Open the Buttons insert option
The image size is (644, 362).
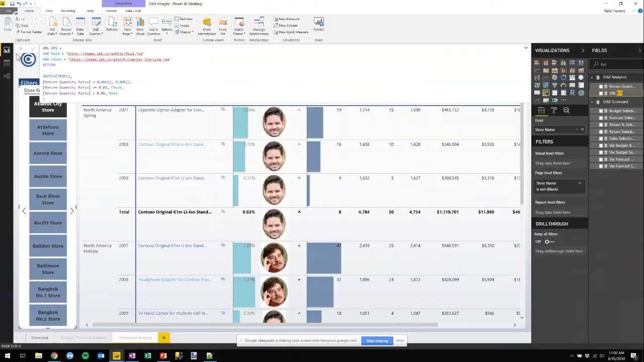(x=167, y=25)
